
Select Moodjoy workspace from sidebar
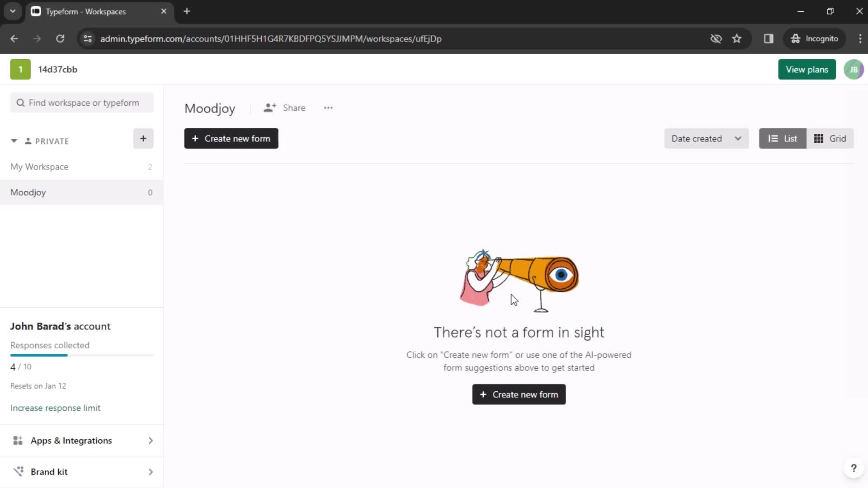pos(28,192)
